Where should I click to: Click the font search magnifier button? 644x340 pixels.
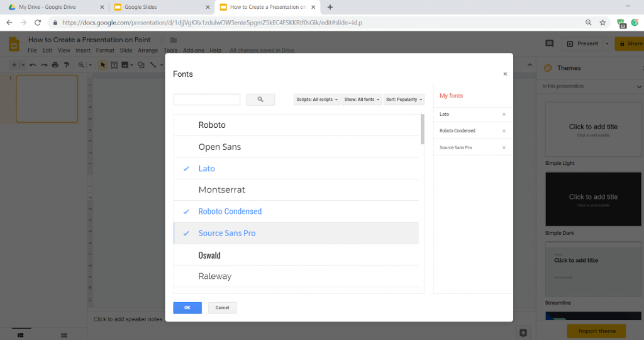click(260, 99)
